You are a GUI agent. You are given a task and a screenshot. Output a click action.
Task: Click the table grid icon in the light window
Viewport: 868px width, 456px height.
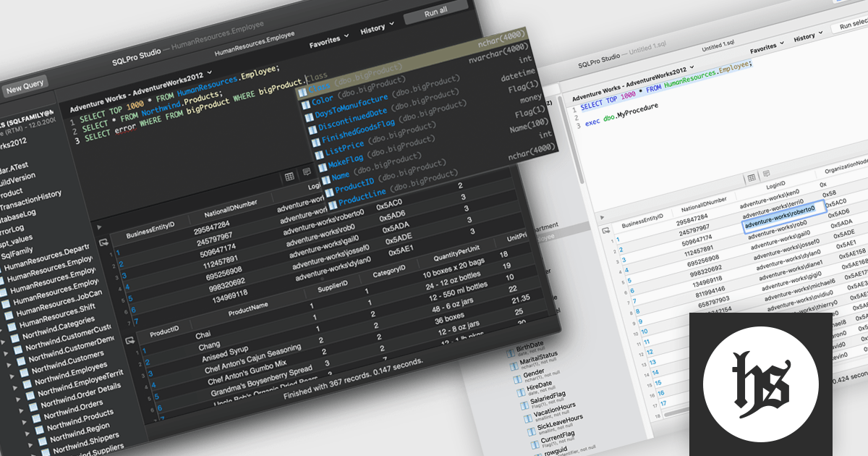pos(752,177)
